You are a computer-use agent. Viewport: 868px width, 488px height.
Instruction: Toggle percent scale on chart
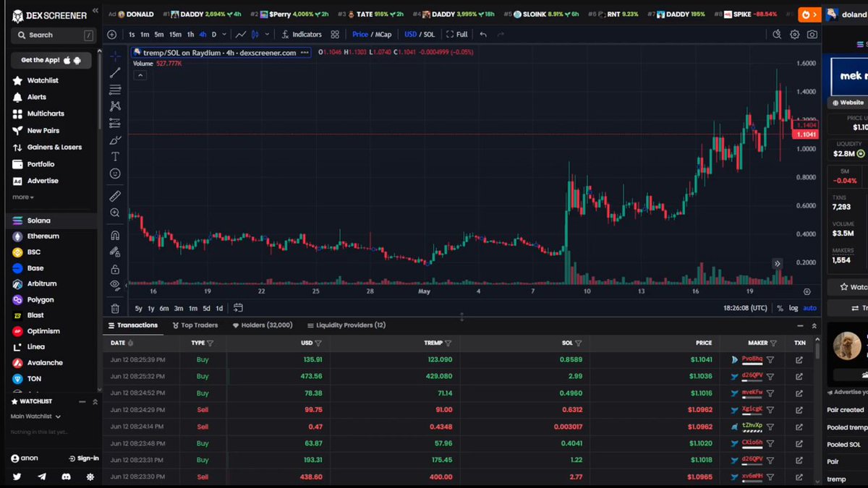click(780, 308)
